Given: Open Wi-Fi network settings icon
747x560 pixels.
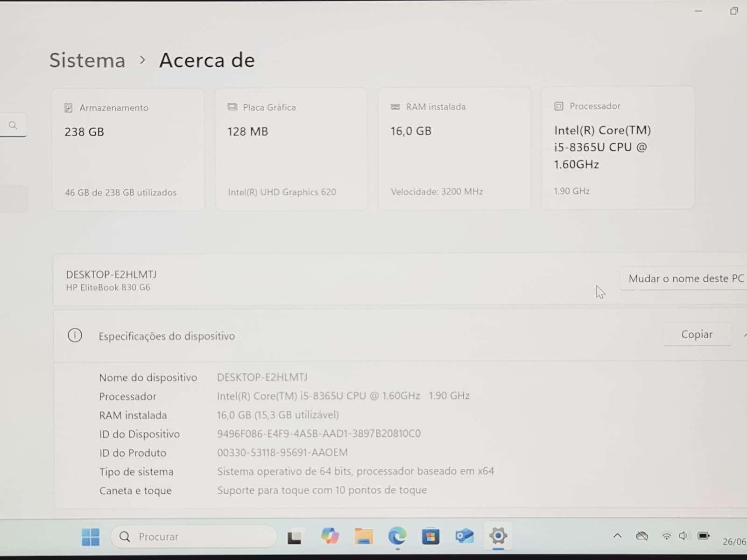Looking at the screenshot, I should click(667, 536).
